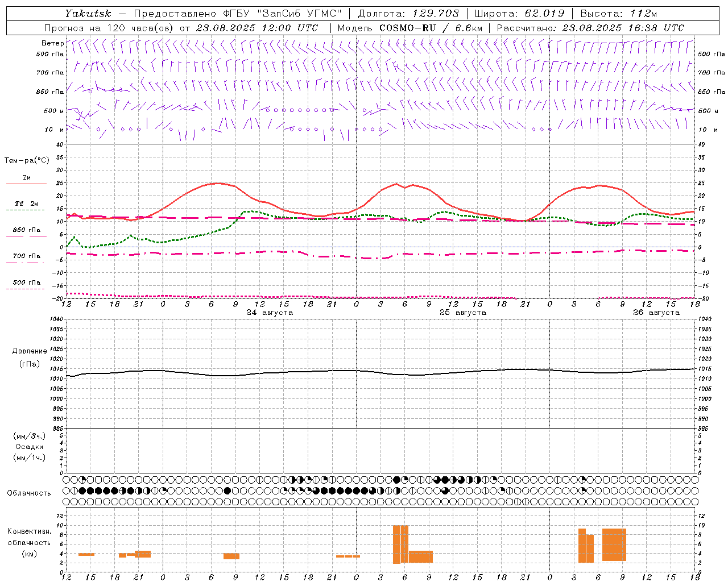Click the Облачность cloud cover row label
This screenshot has height=582, width=728.
(29, 493)
